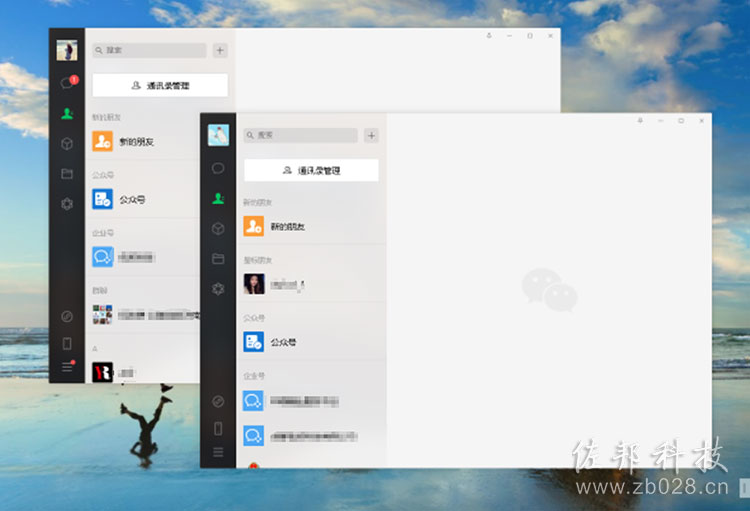Select Contacts icon in front window sidebar
The width and height of the screenshot is (750, 511).
218,199
